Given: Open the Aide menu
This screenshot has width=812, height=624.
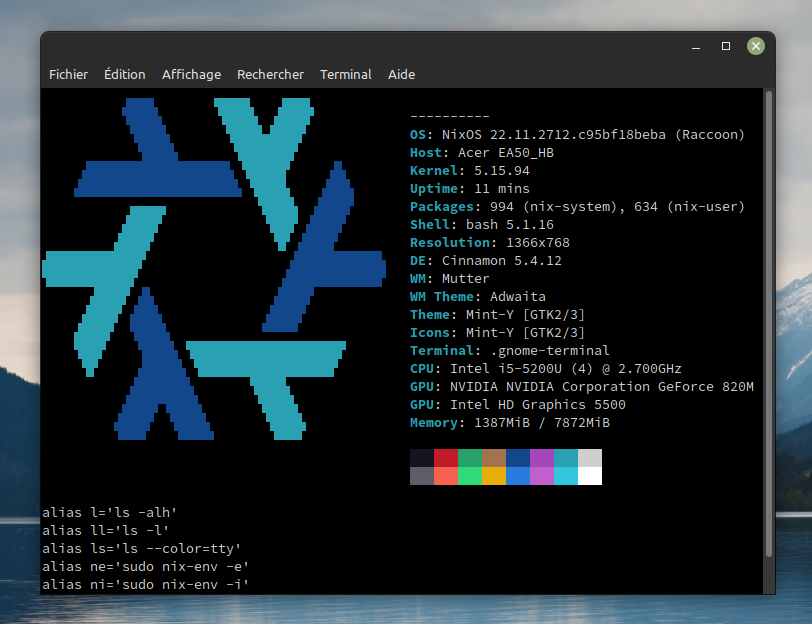Looking at the screenshot, I should coord(401,74).
